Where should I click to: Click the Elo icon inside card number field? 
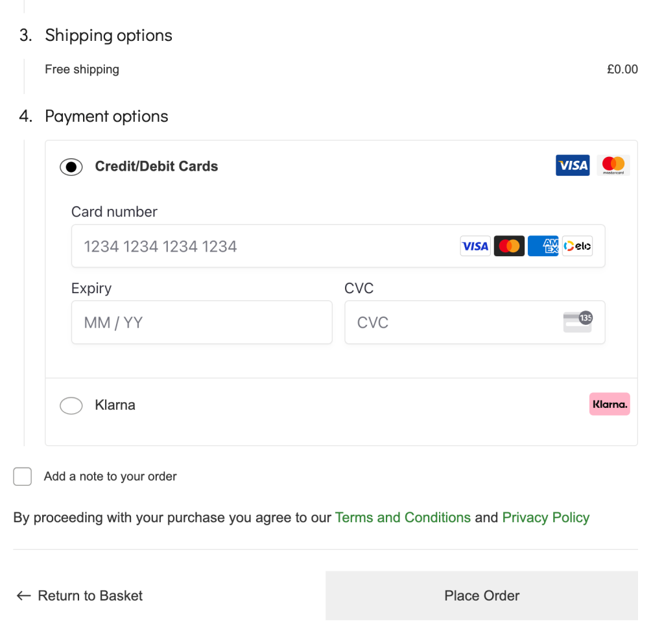click(x=577, y=246)
